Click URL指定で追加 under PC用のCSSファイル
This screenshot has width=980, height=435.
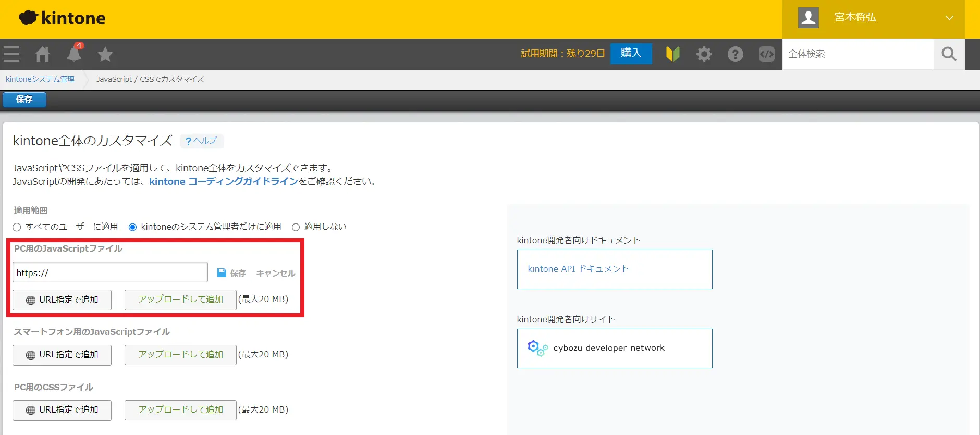(62, 410)
